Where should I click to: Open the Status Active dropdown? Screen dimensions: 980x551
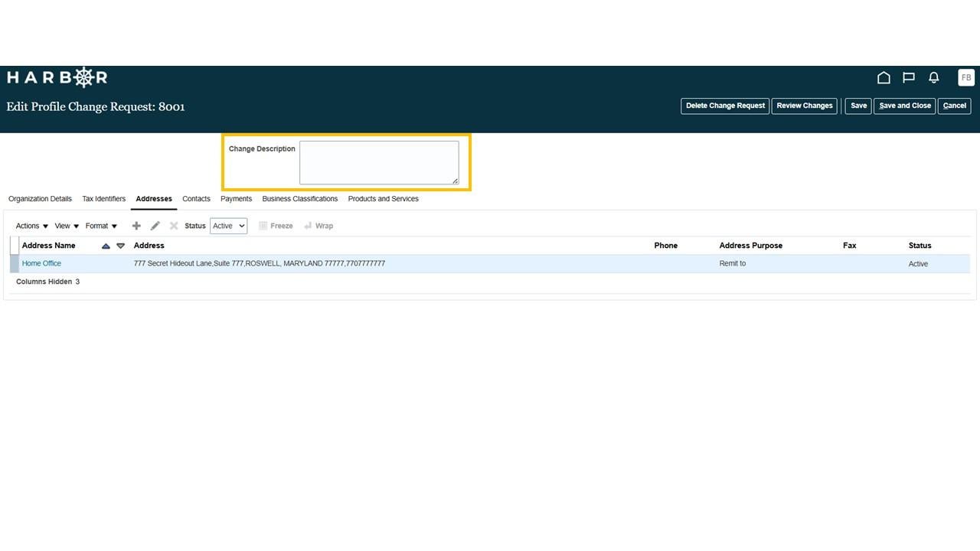pos(228,226)
